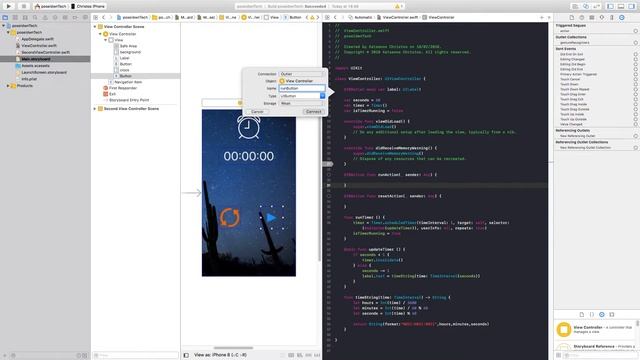The image size is (640, 360).
Task: Click the Value Changed connection circle
Action: tap(636, 124)
